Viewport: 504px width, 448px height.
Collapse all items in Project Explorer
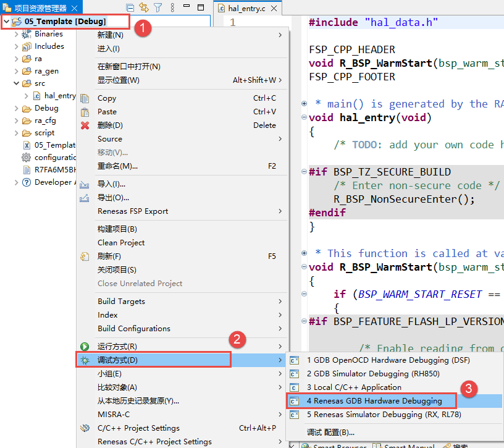130,7
